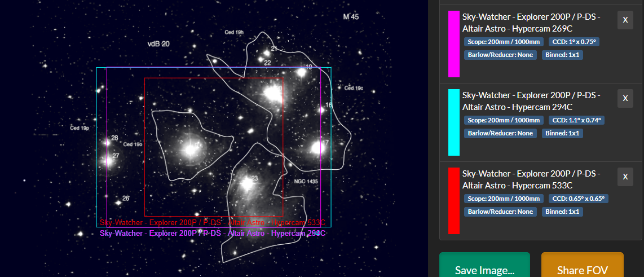This screenshot has height=277, width=644.
Task: Select the red swatch for Hypercam 533C
Action: tap(454, 201)
